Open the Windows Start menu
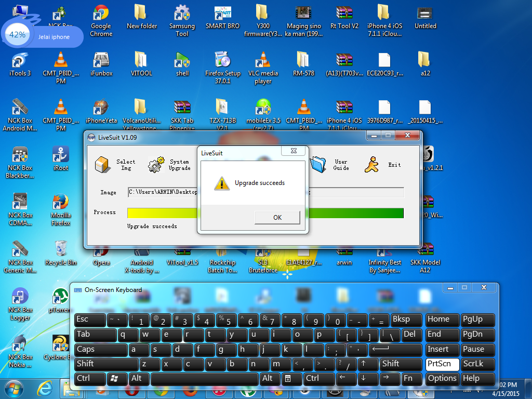 point(14,389)
